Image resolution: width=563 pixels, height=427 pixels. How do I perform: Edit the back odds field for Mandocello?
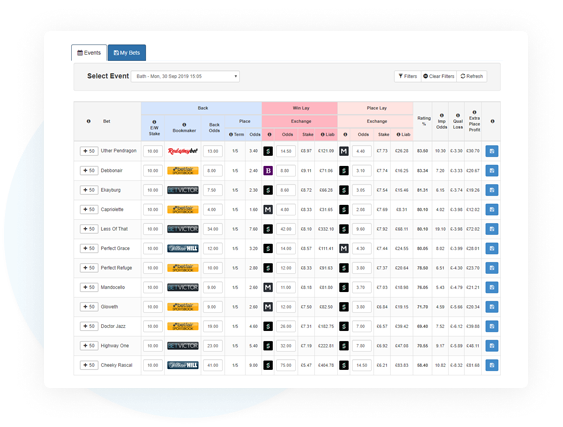click(213, 287)
